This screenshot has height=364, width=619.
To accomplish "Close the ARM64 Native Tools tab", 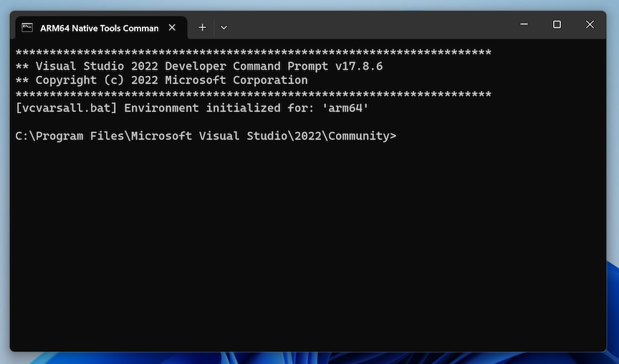I will [x=172, y=28].
